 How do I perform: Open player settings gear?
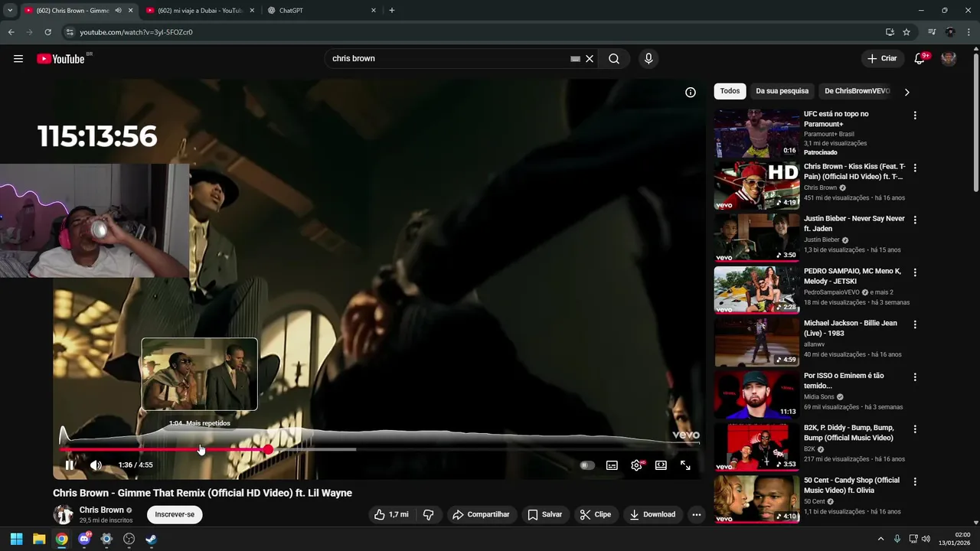point(636,465)
